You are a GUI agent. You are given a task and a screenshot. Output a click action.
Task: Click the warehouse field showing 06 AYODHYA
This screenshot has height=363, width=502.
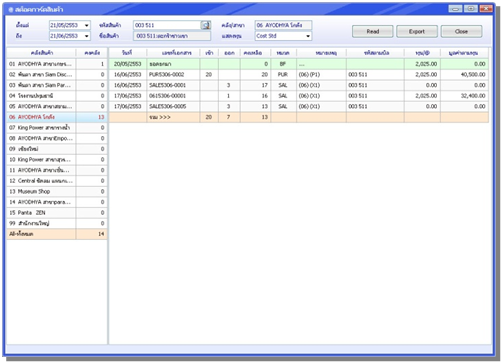tap(284, 25)
